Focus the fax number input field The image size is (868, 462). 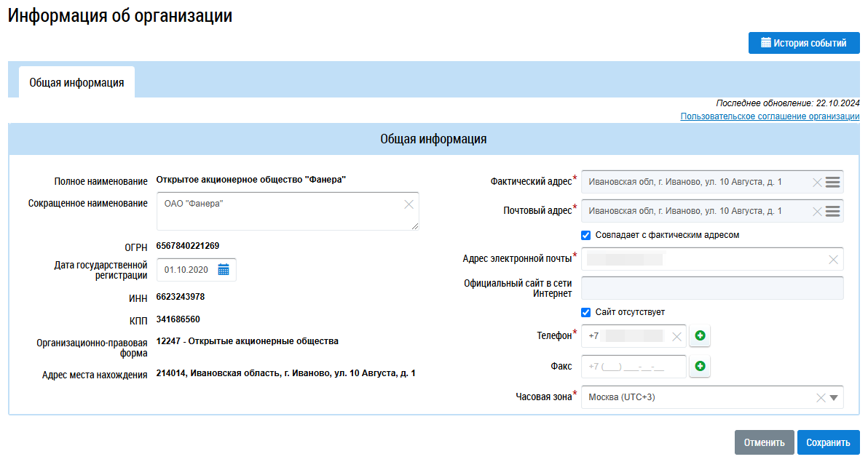click(634, 367)
